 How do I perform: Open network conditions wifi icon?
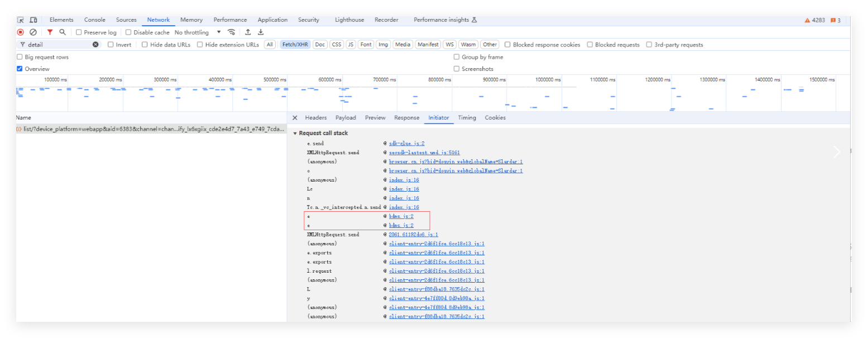pyautogui.click(x=231, y=32)
